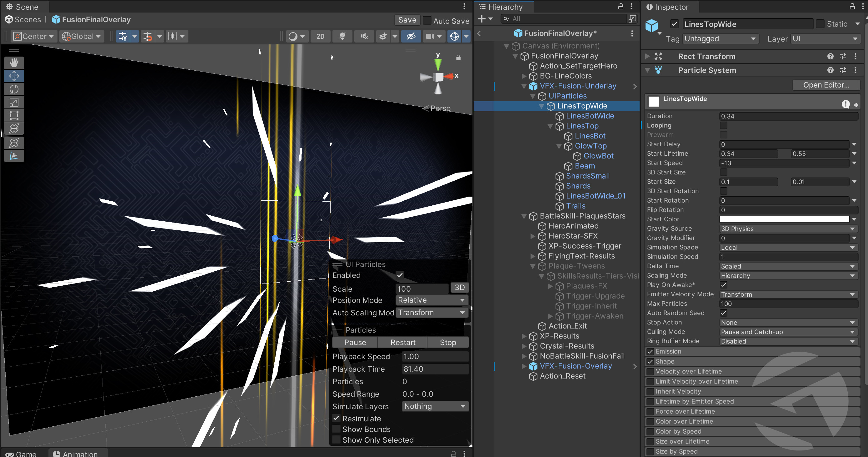Add new object in Hierarchy with plus icon
The image size is (868, 457).
[x=482, y=19]
